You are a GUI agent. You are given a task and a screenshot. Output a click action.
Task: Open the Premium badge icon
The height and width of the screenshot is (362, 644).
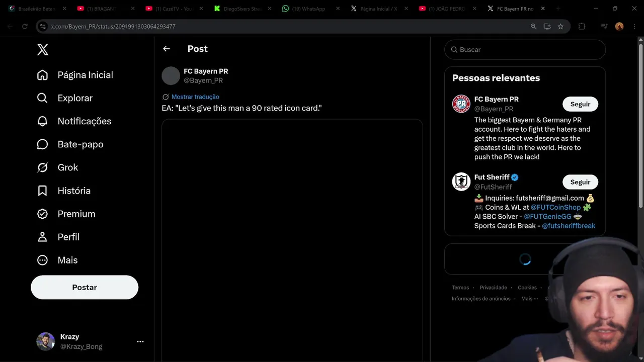(43, 214)
